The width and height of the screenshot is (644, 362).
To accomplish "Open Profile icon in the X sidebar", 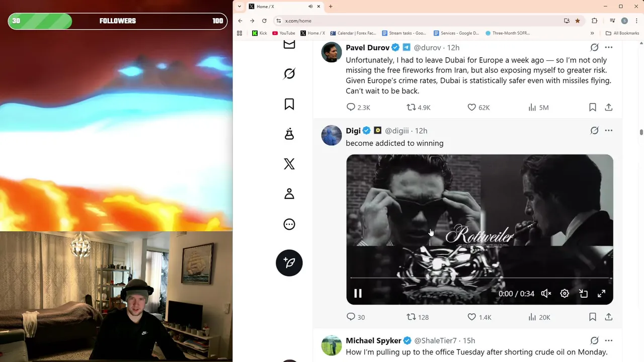I will (289, 194).
